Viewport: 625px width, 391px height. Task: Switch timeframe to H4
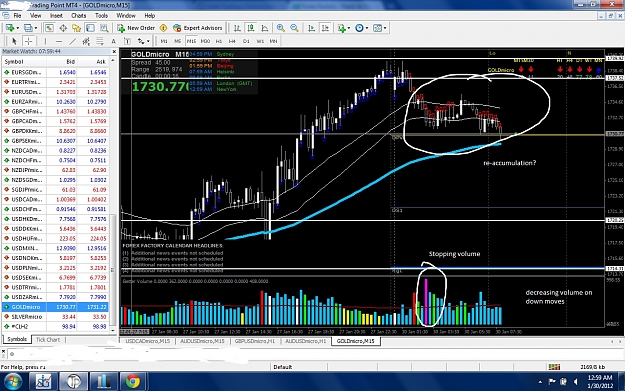click(x=232, y=41)
